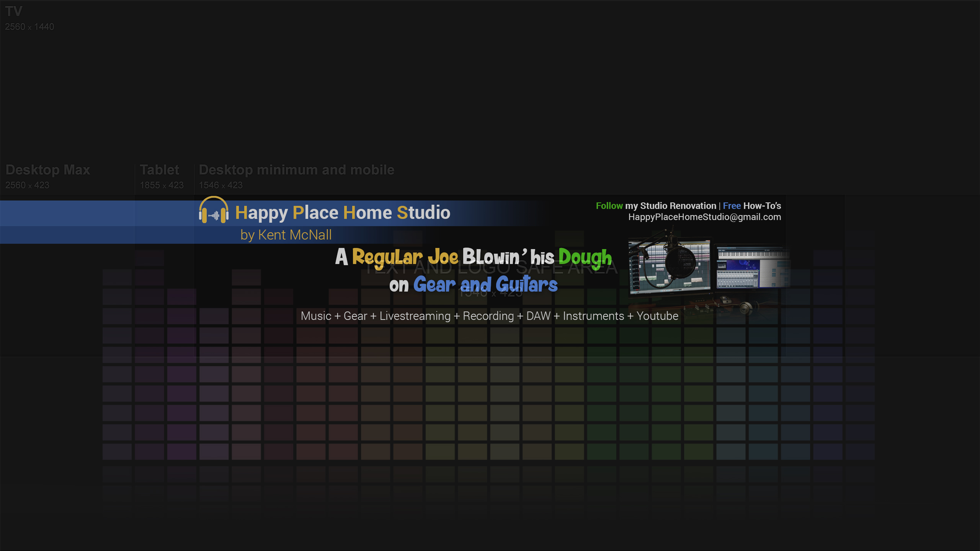This screenshot has width=980, height=551.
Task: Click 'my Studio Renovation' text
Action: pyautogui.click(x=672, y=206)
